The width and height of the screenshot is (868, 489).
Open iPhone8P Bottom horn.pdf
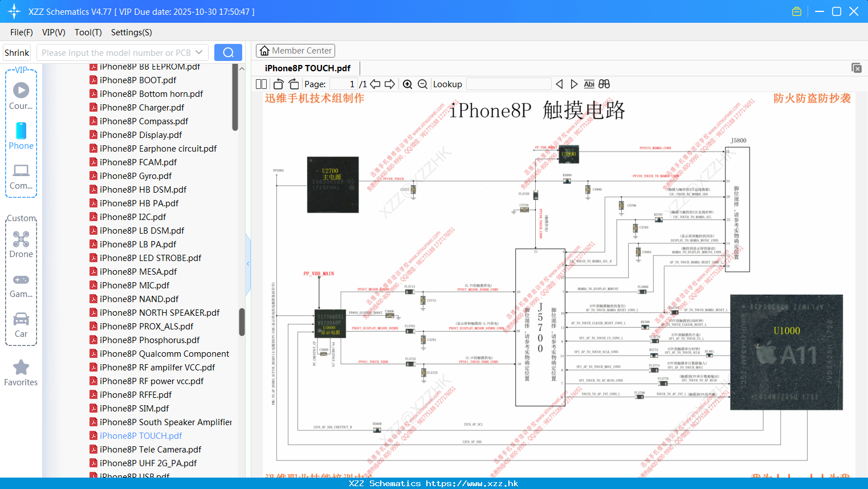click(151, 94)
